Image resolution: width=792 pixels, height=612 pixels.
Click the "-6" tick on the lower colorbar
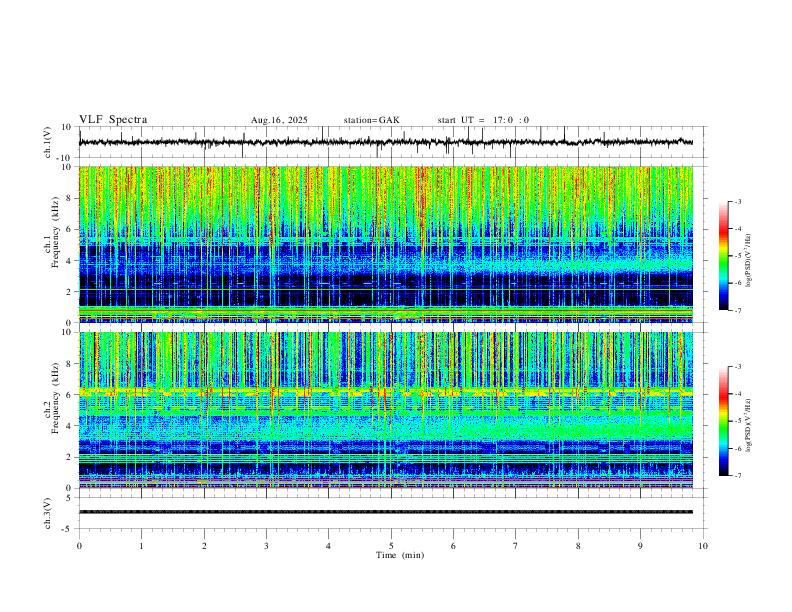tap(737, 448)
